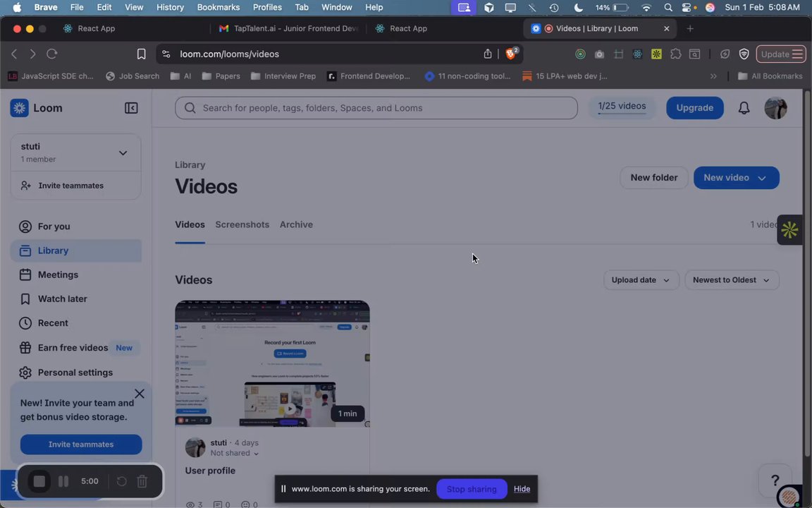The image size is (812, 508).
Task: Open Personal settings in sidebar
Action: pyautogui.click(x=75, y=373)
